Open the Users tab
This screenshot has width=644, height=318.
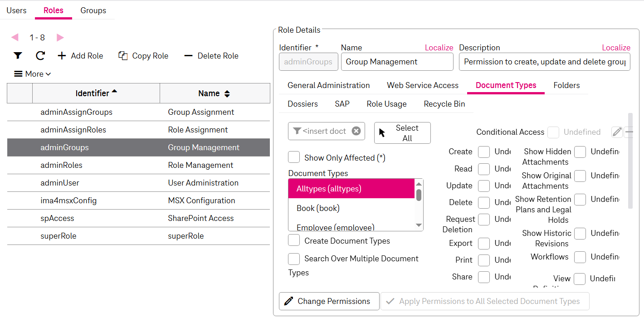(x=17, y=10)
